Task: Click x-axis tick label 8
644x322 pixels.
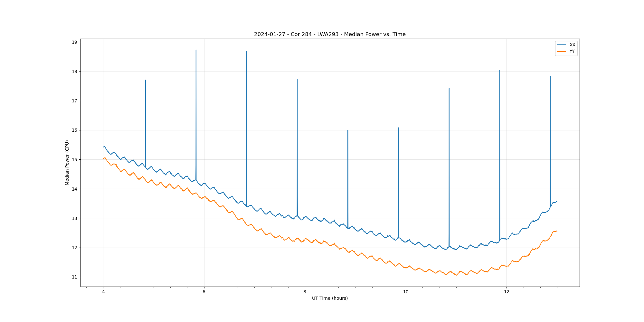Action: click(x=305, y=292)
